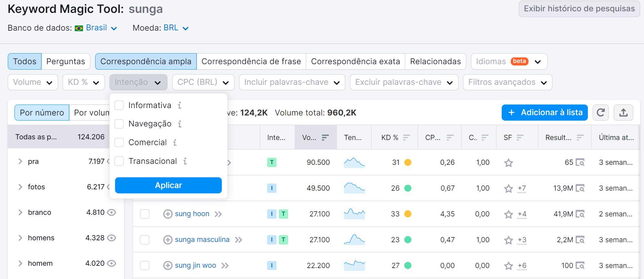Image resolution: width=644 pixels, height=279 pixels.
Task: Click the export upload icon
Action: (x=623, y=113)
